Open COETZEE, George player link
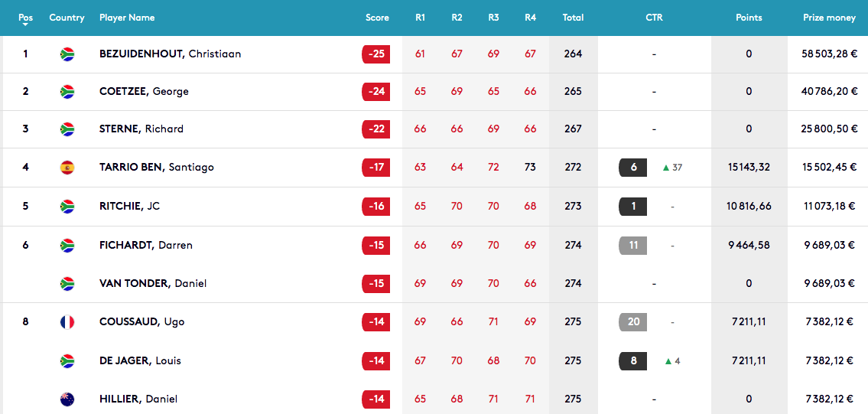Screen dimensions: 868x414 (144, 91)
